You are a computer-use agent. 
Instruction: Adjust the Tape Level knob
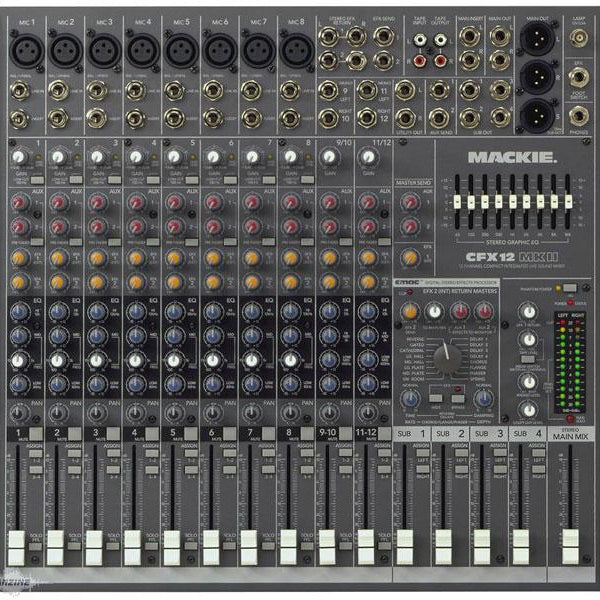coord(529,339)
